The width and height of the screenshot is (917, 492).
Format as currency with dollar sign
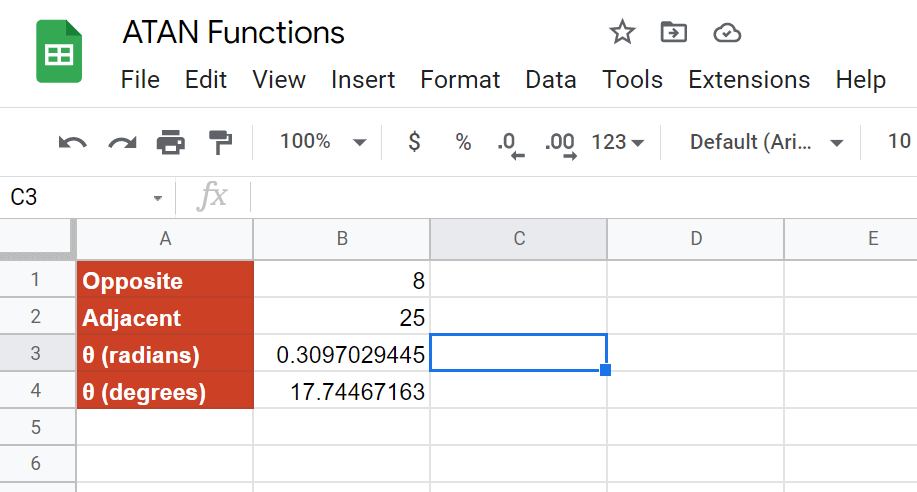(x=414, y=142)
